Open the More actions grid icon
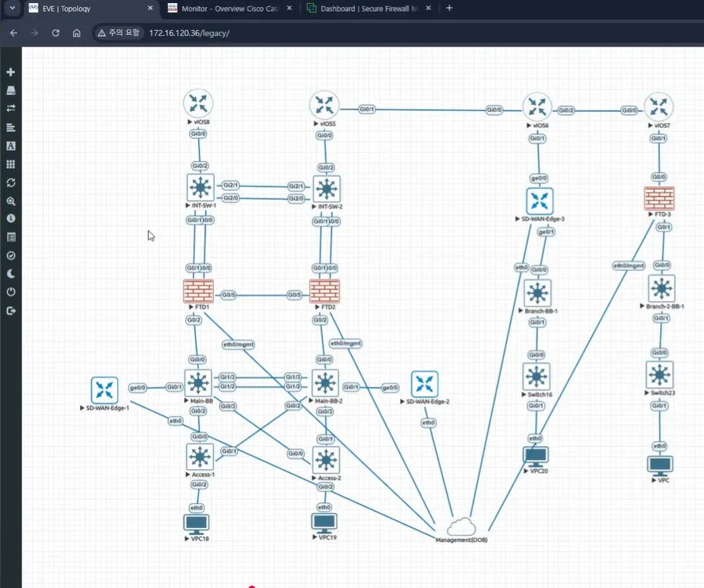The width and height of the screenshot is (704, 588). click(x=11, y=164)
